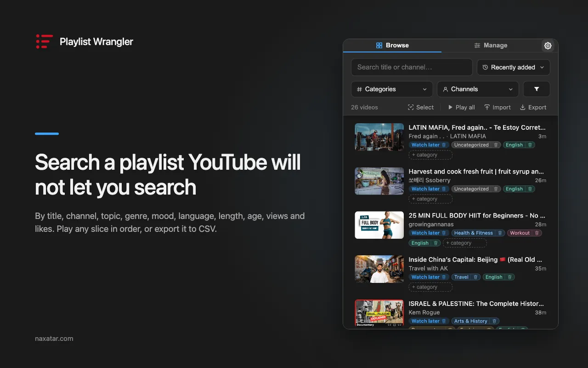Remove Workout tag trash icon
The height and width of the screenshot is (368, 588).
[537, 233]
